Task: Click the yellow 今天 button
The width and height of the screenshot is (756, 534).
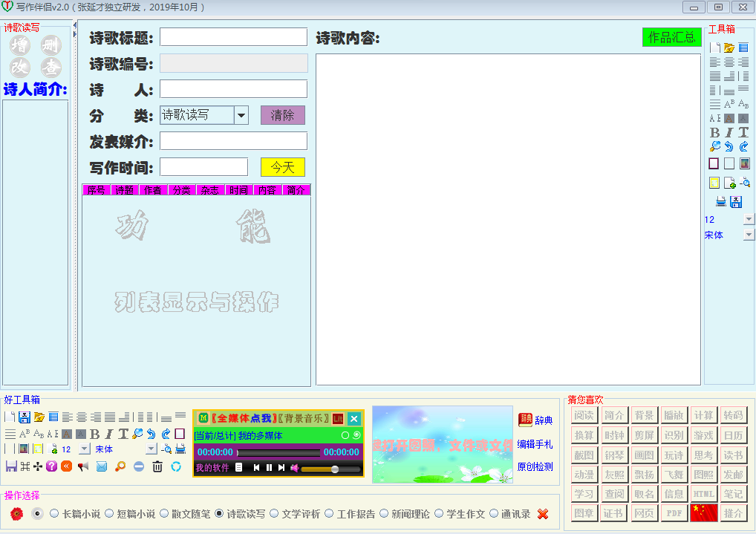Action: click(282, 167)
